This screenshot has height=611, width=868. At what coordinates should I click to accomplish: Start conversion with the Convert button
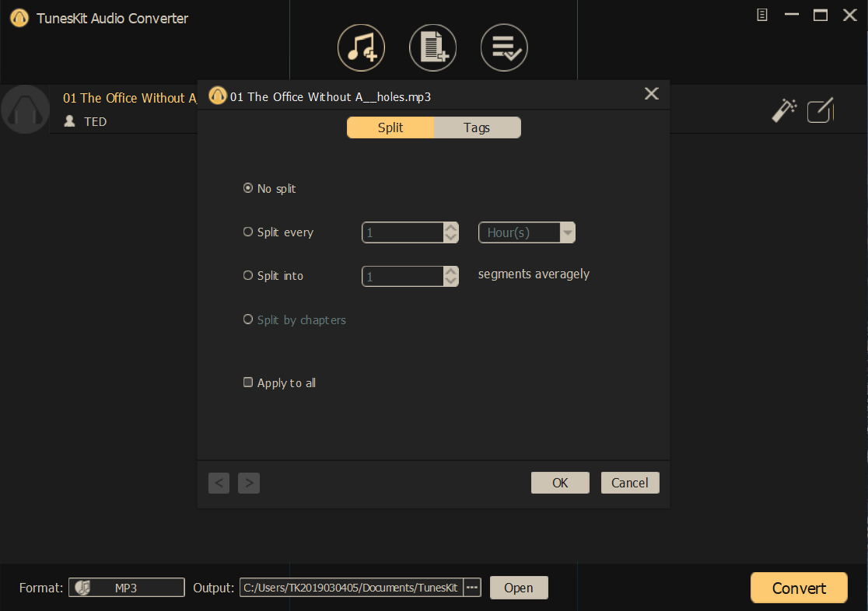799,588
